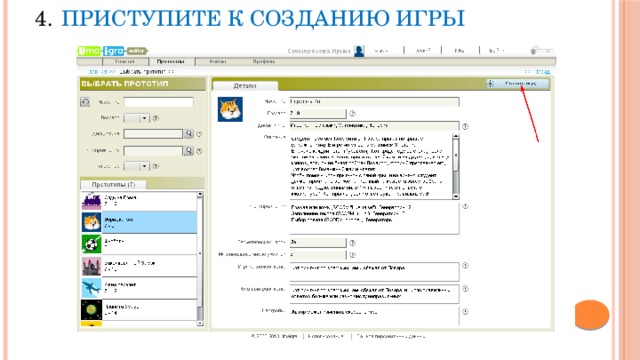The width and height of the screenshot is (640, 360).
Task: Click the Назад link
Action: (x=542, y=72)
